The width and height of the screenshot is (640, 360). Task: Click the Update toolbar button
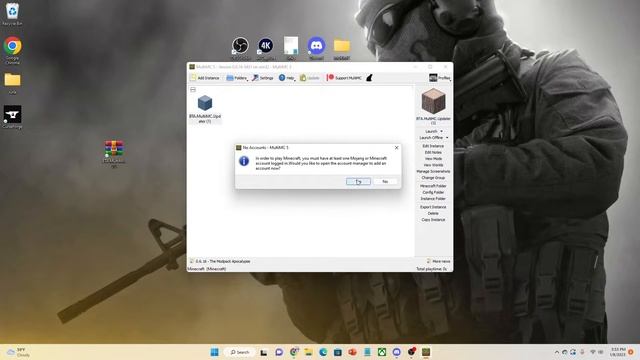(310, 78)
